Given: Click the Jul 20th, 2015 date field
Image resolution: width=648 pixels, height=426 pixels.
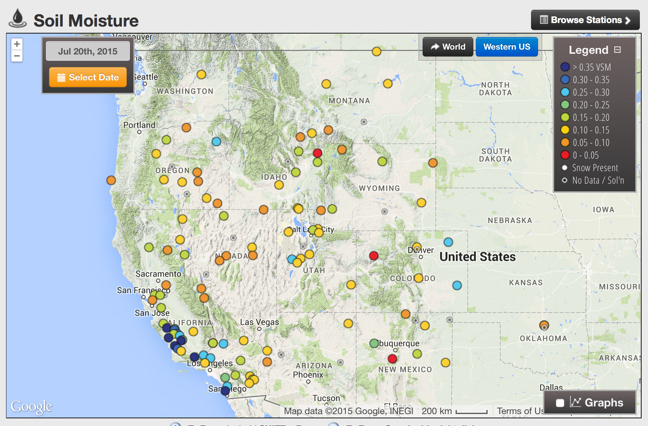Looking at the screenshot, I should [x=88, y=51].
